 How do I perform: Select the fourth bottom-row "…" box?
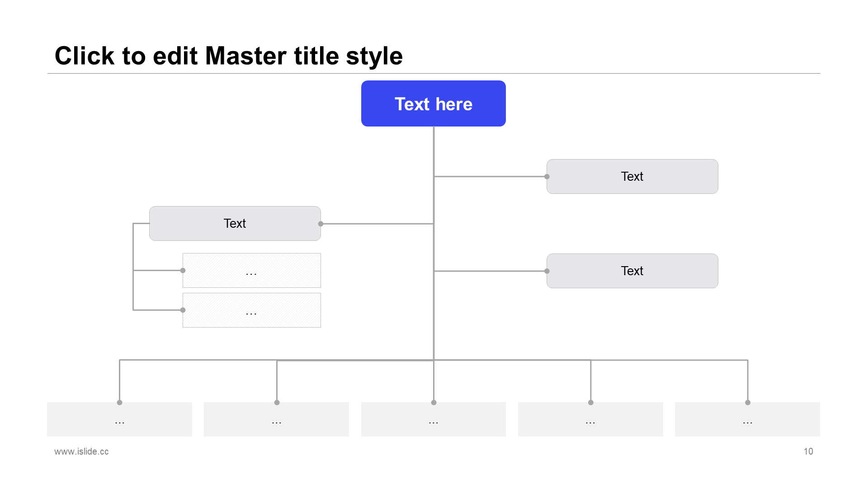(x=590, y=419)
